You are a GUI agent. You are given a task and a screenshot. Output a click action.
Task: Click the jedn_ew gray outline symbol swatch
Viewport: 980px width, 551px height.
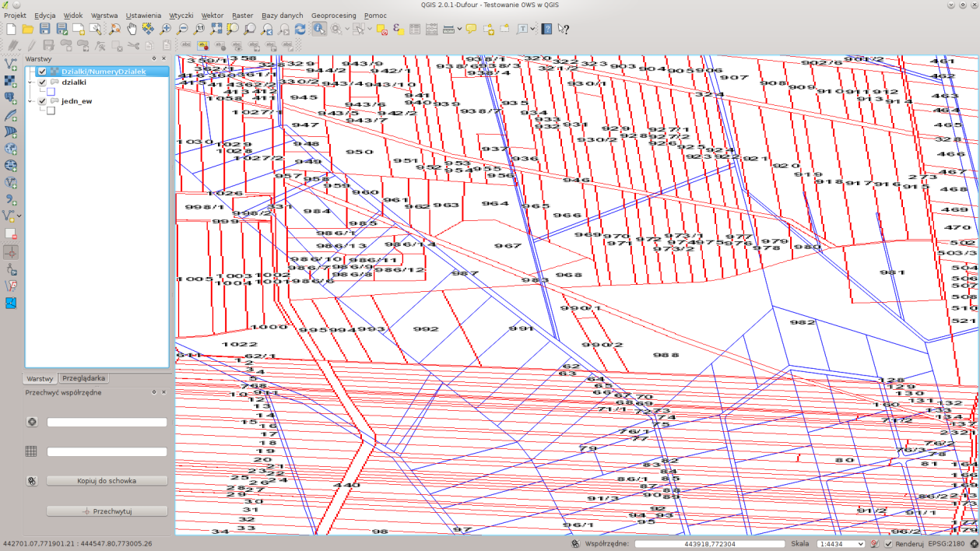51,111
